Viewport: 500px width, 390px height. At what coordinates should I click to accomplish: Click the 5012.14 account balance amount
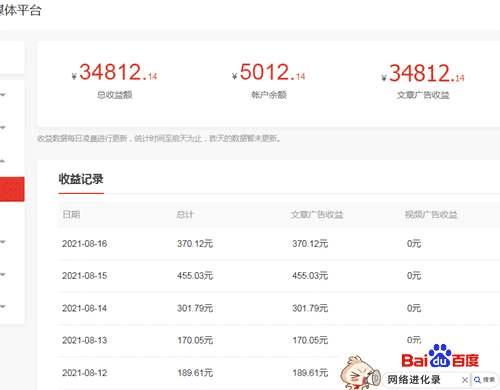click(269, 72)
